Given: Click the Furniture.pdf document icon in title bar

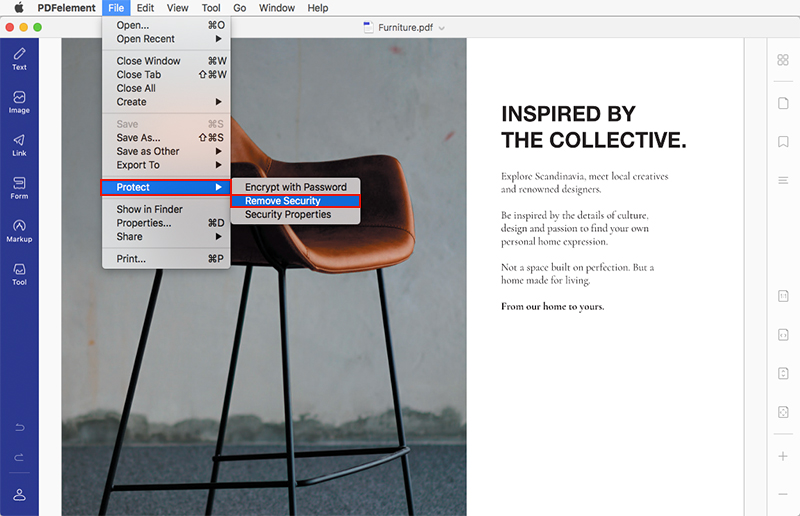Looking at the screenshot, I should point(368,27).
